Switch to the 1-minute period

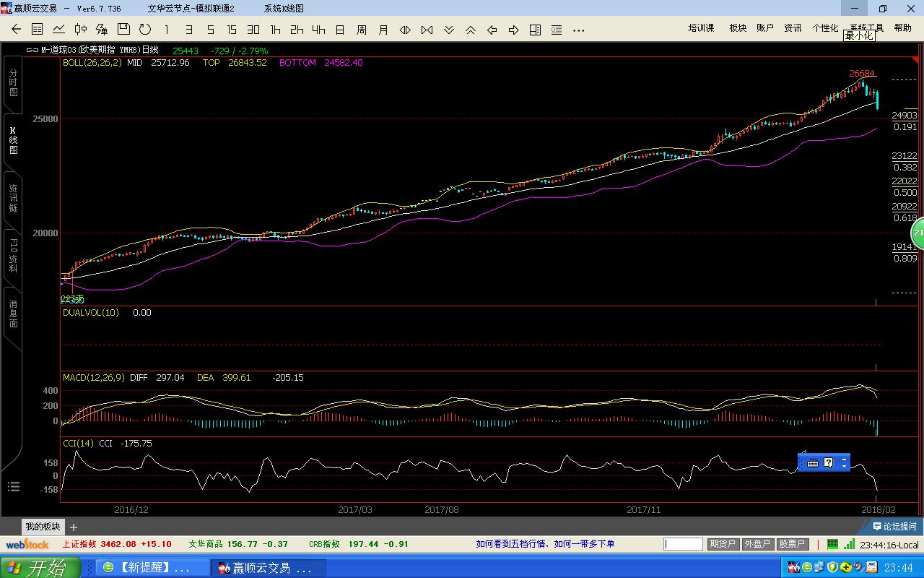(x=167, y=30)
